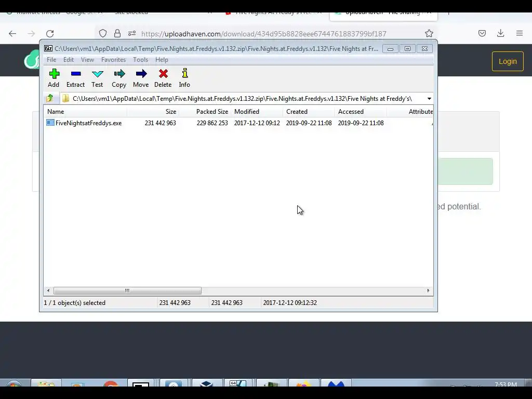Sort by the Created column header
Screen dimensions: 532x399
click(x=309, y=112)
